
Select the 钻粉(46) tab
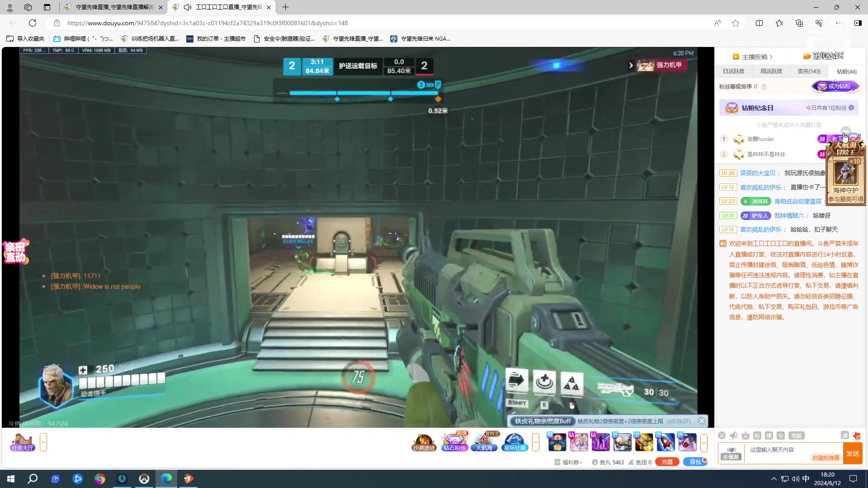(846, 71)
